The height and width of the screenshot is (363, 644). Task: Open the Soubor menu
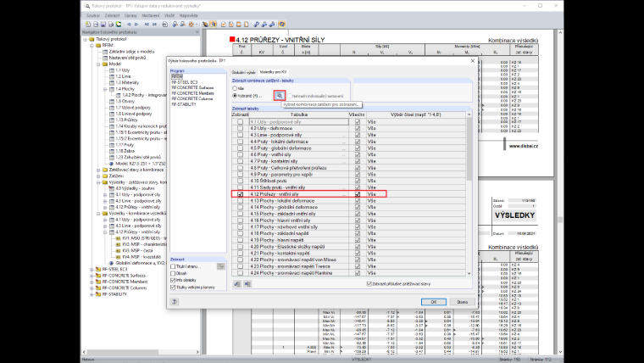93,15
